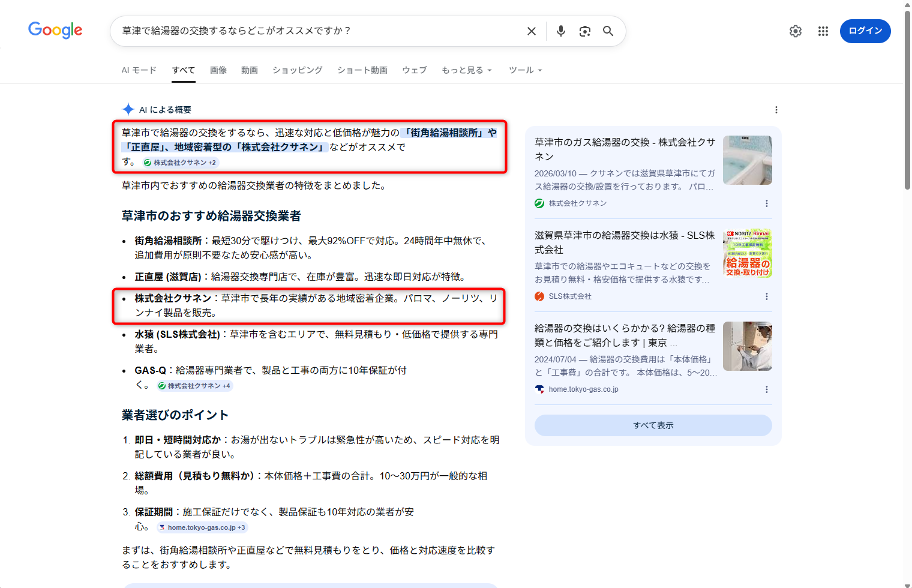Image resolution: width=912 pixels, height=588 pixels.
Task: Switch to 画像 tab
Action: coord(218,70)
